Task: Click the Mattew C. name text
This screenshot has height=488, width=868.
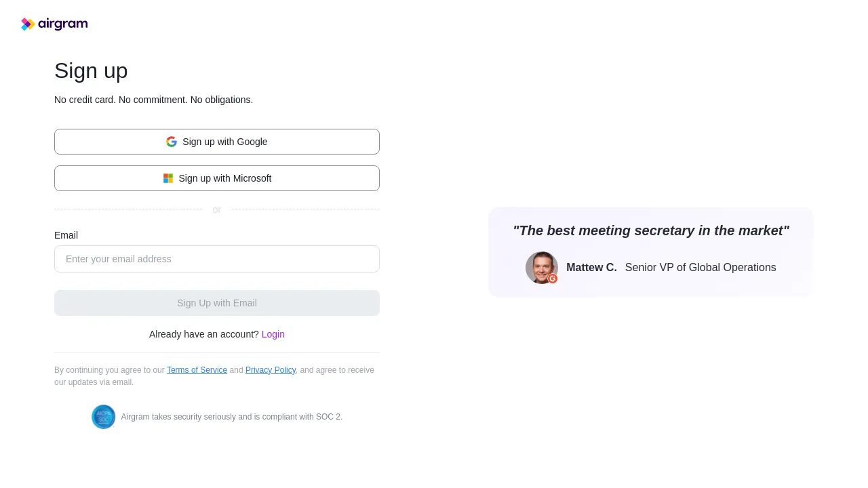Action: click(x=591, y=267)
